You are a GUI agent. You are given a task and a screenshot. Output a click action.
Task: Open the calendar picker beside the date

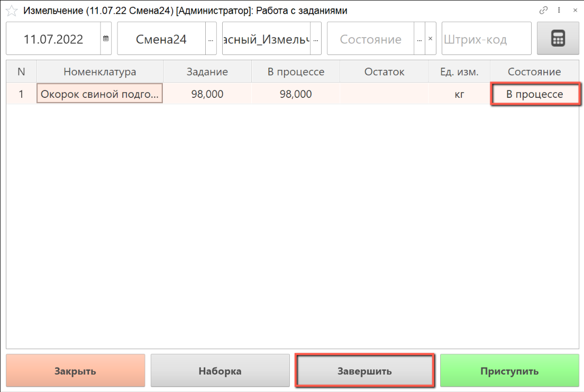106,39
